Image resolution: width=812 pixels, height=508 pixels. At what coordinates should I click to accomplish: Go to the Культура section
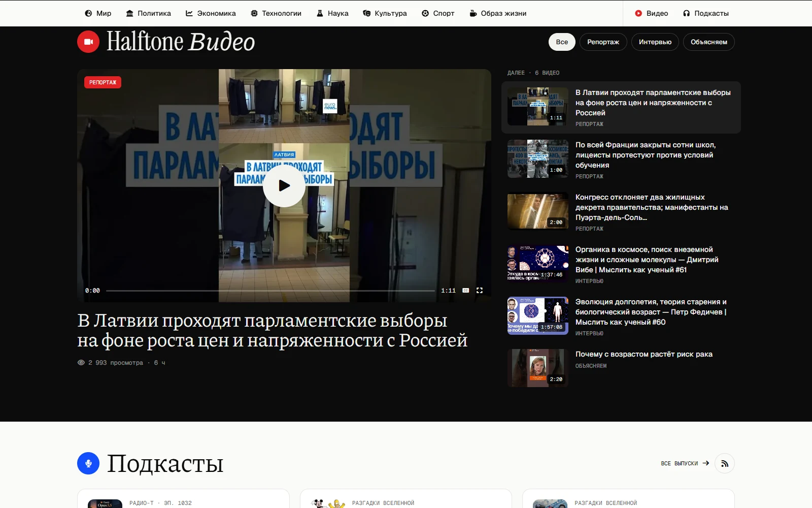coord(385,13)
